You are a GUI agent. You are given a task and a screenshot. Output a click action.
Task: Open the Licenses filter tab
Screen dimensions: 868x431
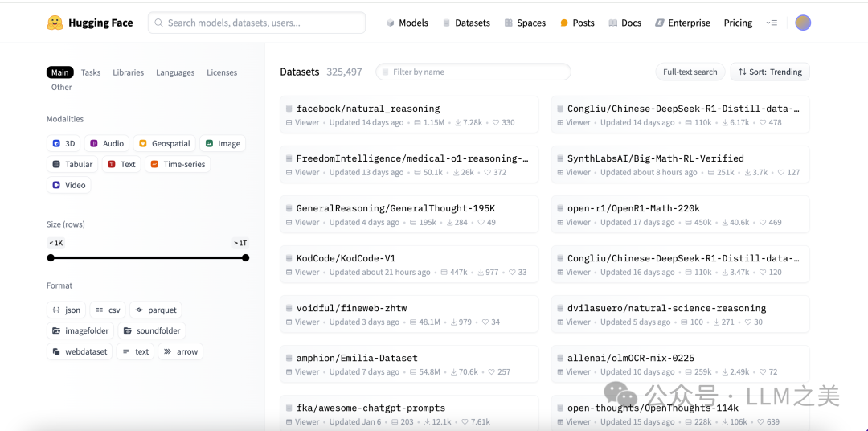pyautogui.click(x=222, y=72)
